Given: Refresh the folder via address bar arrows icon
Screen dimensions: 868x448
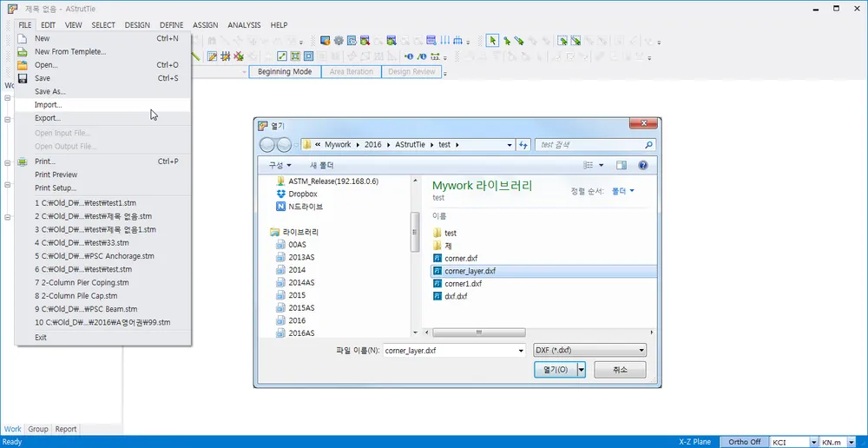Looking at the screenshot, I should [x=523, y=144].
